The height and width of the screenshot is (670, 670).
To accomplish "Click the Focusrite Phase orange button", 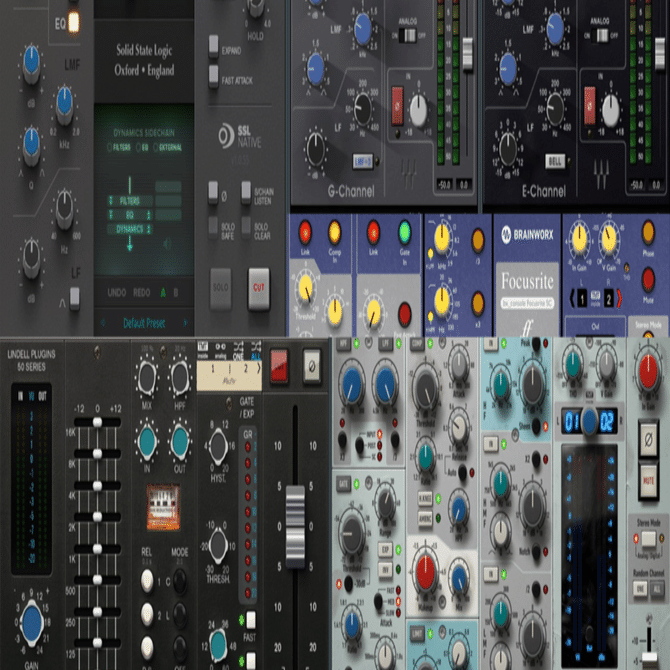I will pyautogui.click(x=648, y=233).
